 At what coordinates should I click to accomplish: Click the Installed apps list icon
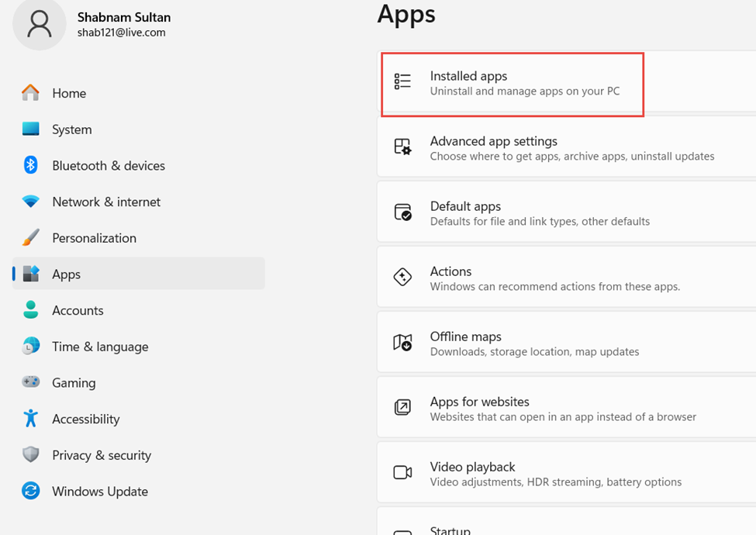tap(402, 81)
